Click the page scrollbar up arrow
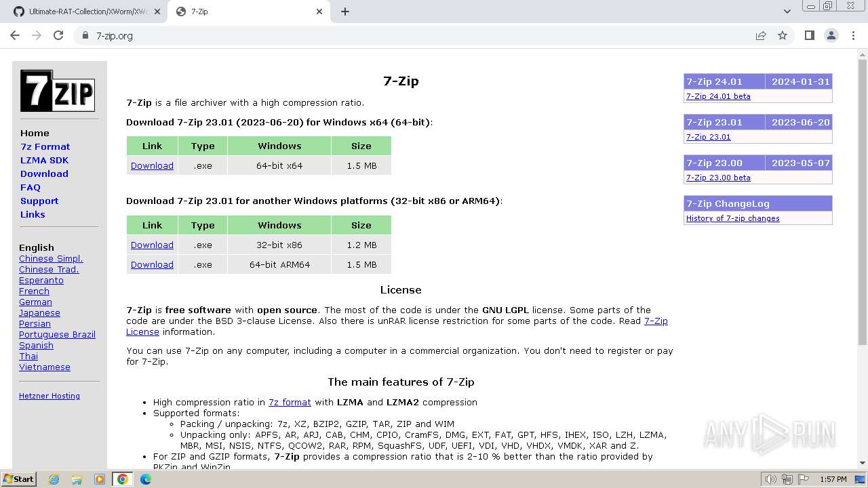 [x=862, y=54]
